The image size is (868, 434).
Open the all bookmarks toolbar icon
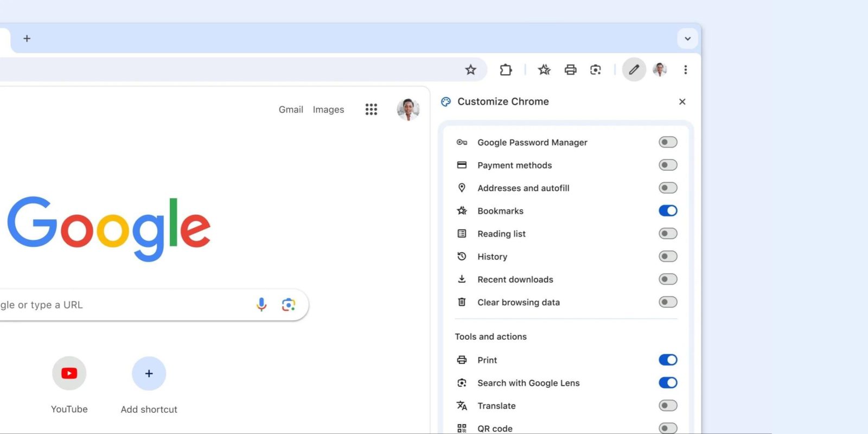544,69
